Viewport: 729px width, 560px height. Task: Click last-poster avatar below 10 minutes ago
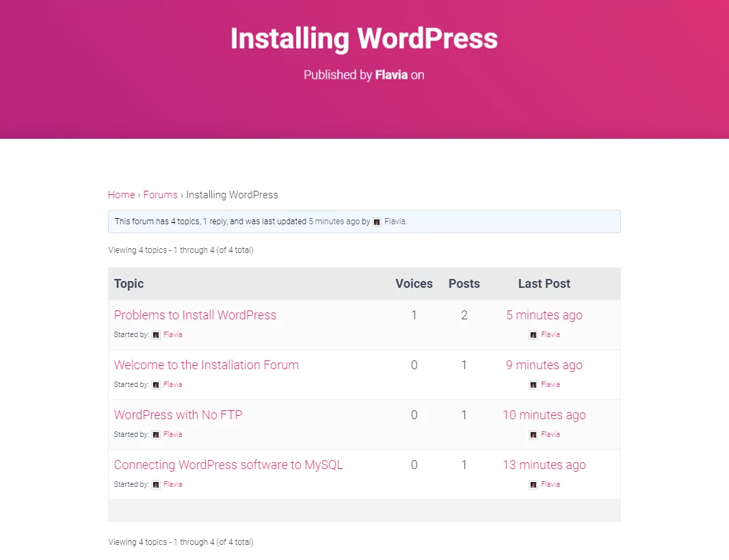pos(533,434)
